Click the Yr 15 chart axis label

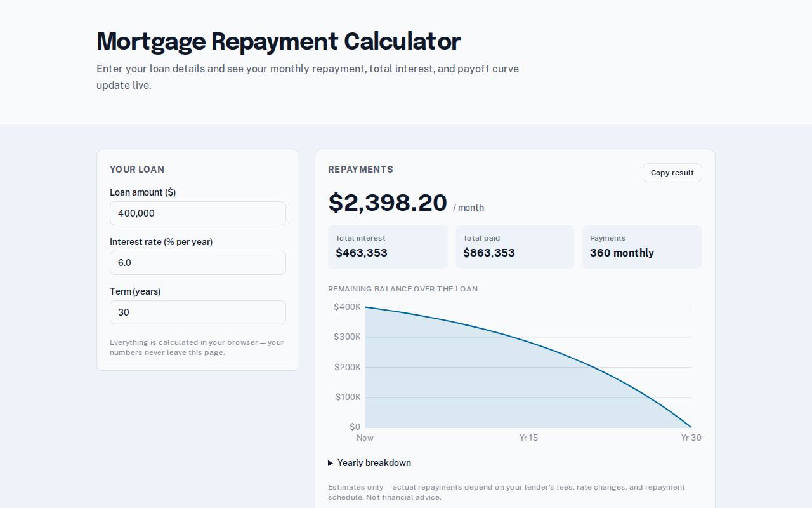tap(528, 438)
